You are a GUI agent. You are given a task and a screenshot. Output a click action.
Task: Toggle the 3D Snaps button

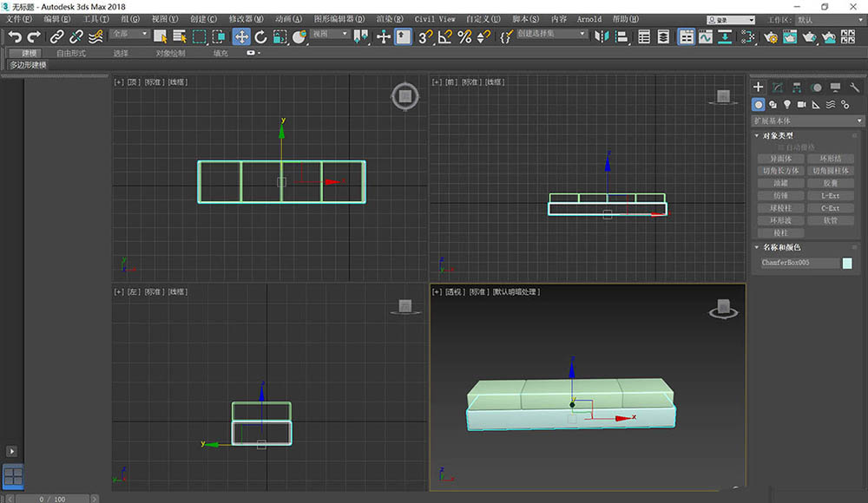point(425,36)
